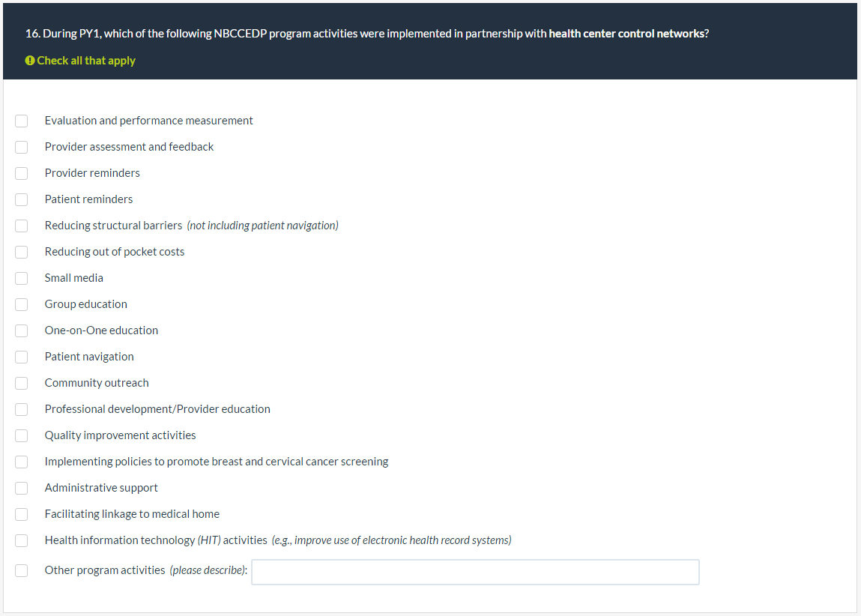Toggle the Administrative support checkbox

pos(22,488)
